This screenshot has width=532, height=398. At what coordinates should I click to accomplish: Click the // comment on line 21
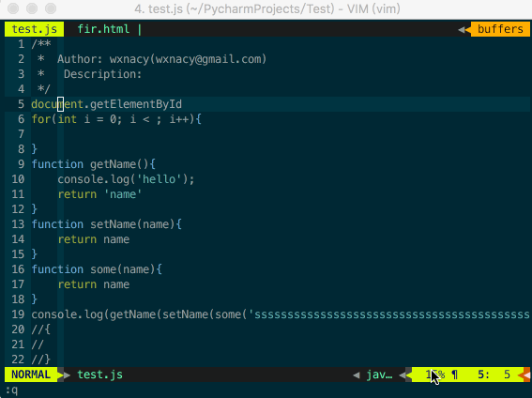coord(38,344)
